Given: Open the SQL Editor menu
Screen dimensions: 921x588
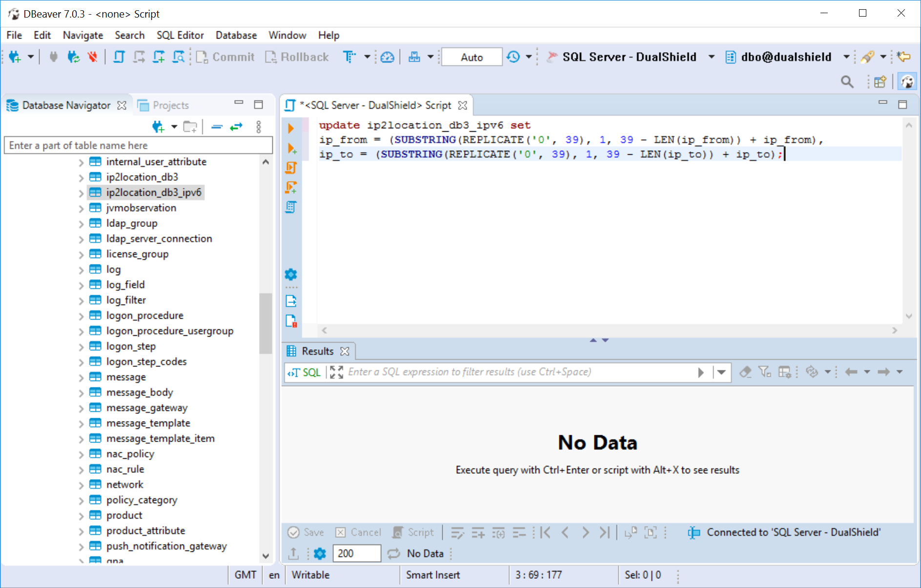Looking at the screenshot, I should [180, 35].
